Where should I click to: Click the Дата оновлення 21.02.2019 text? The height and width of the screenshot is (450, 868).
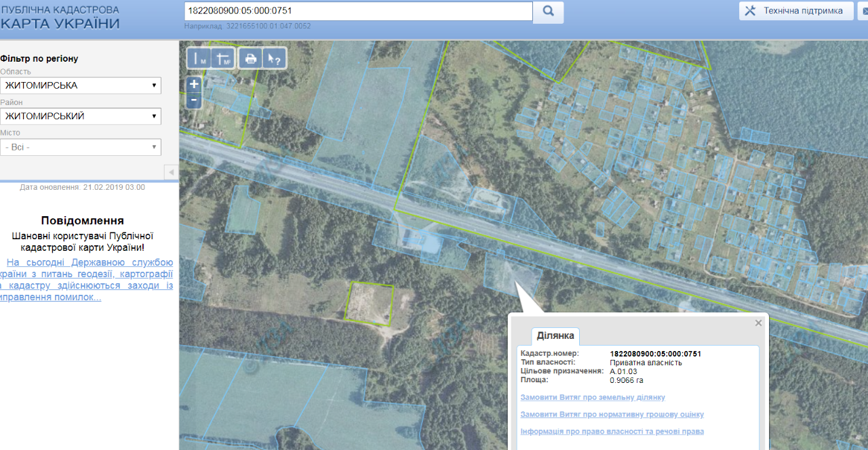[x=82, y=187]
